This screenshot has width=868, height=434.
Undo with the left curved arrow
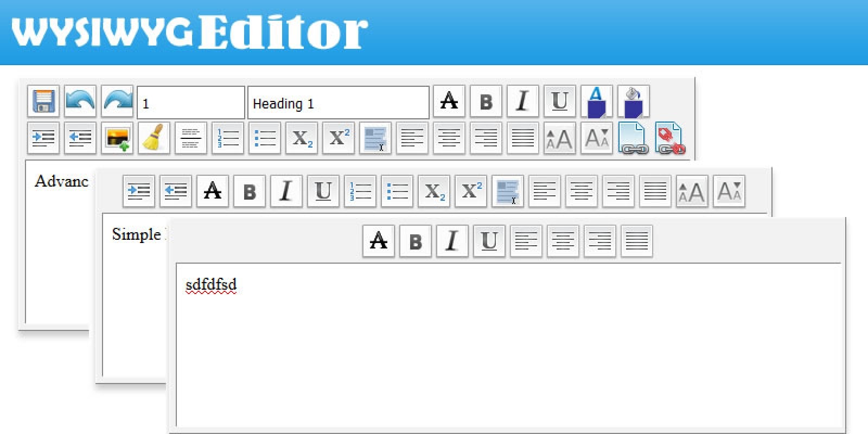[80, 101]
